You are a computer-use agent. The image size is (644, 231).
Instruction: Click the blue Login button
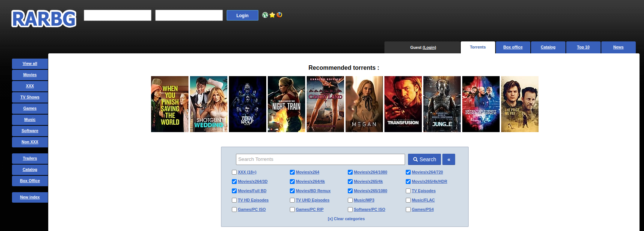pos(242,15)
